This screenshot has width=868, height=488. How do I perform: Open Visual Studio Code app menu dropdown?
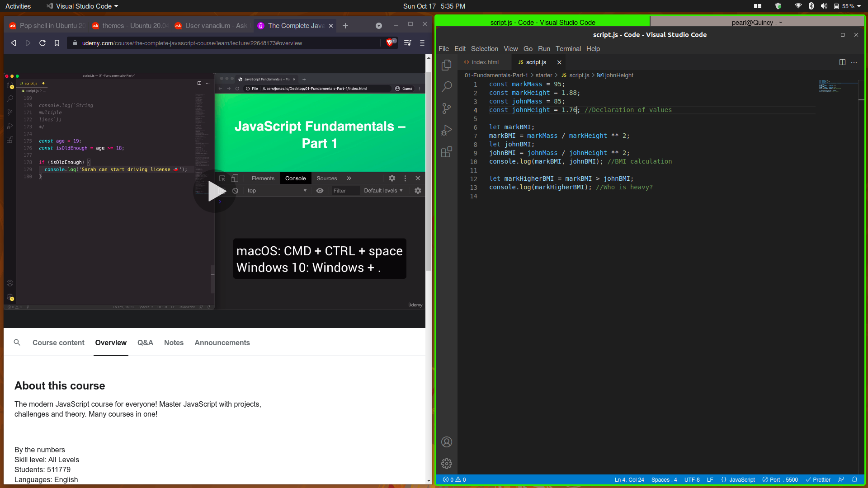tap(82, 6)
